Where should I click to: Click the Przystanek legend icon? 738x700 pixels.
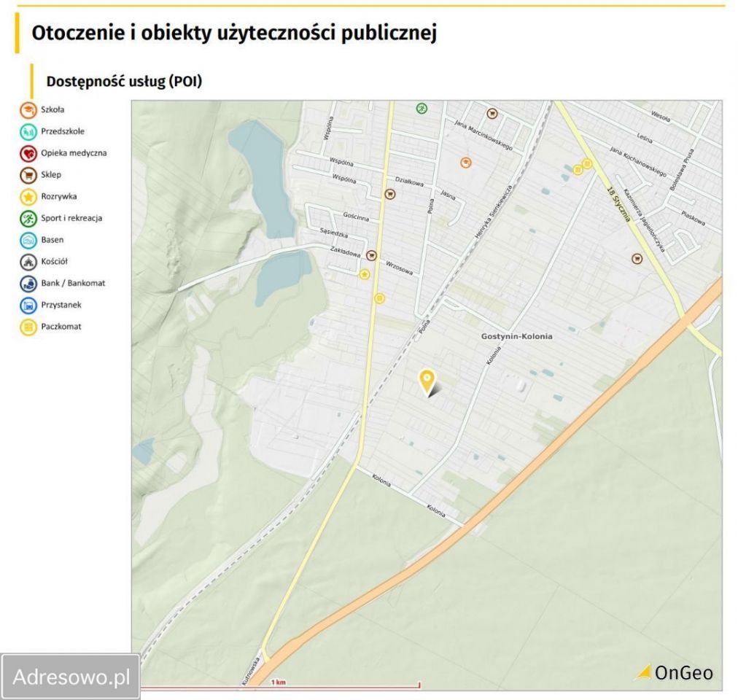click(x=28, y=305)
